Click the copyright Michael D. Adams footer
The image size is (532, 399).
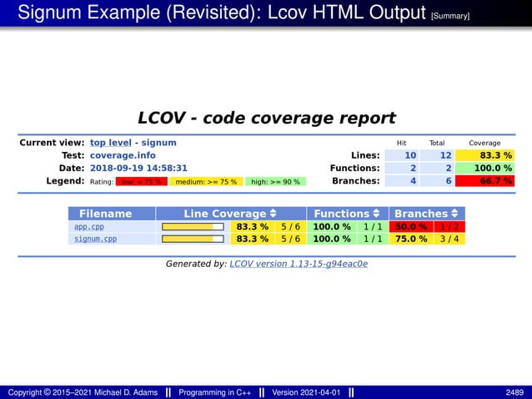coord(83,392)
